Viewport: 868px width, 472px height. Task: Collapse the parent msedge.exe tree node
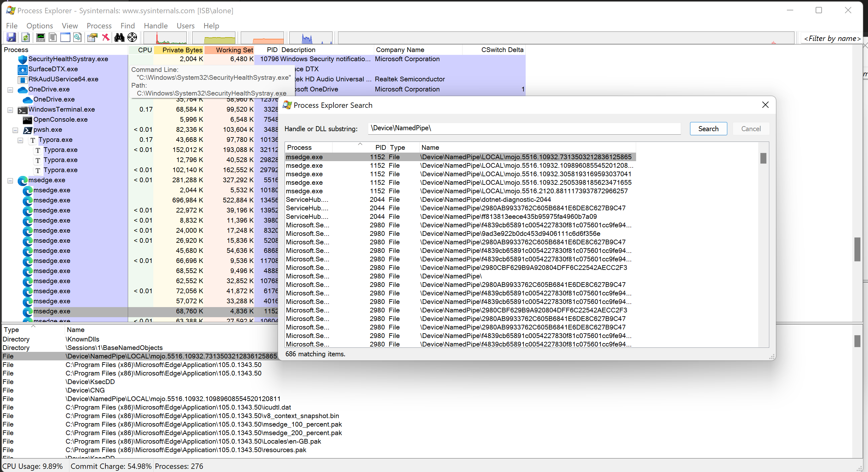(10, 181)
